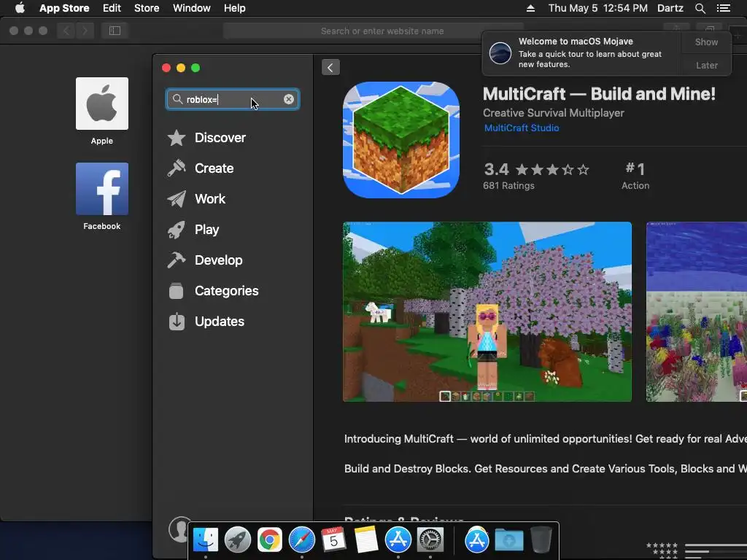Open Finder from the Dock

point(206,540)
